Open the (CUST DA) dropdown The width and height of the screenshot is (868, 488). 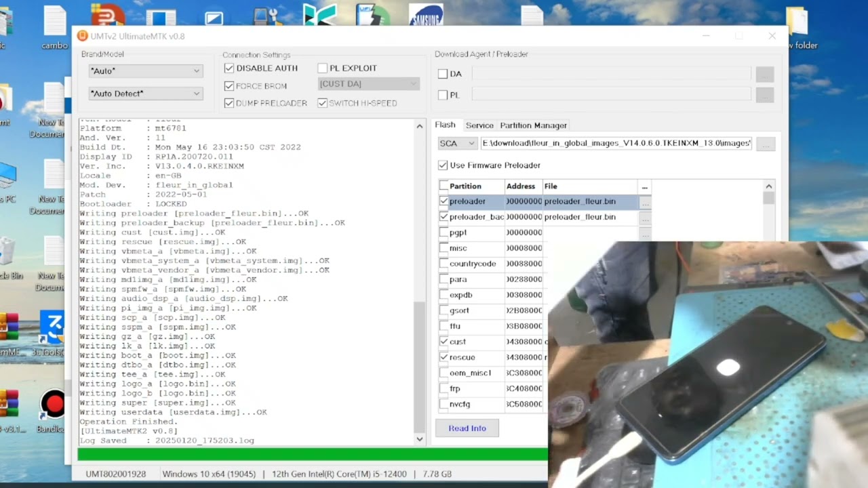pos(368,84)
